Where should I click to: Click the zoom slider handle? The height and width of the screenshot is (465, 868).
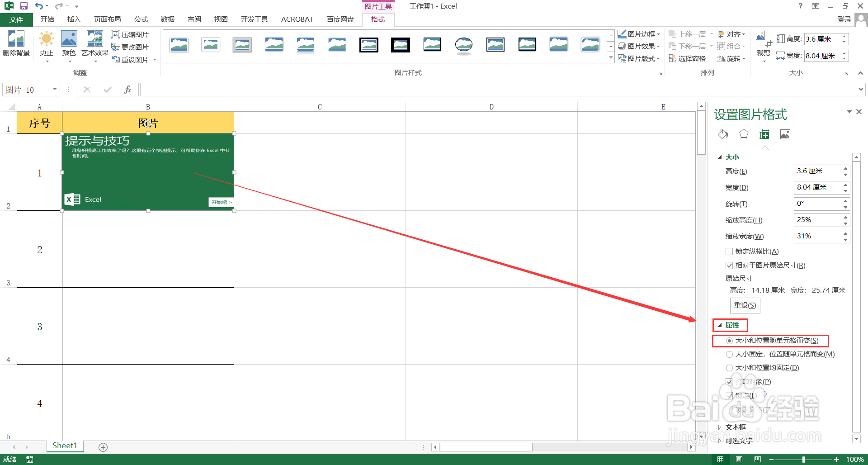[x=803, y=459]
